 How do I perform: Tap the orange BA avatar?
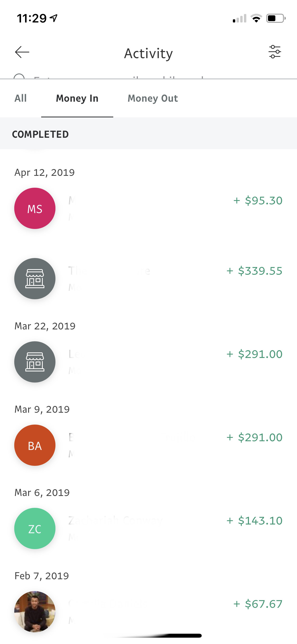(35, 445)
